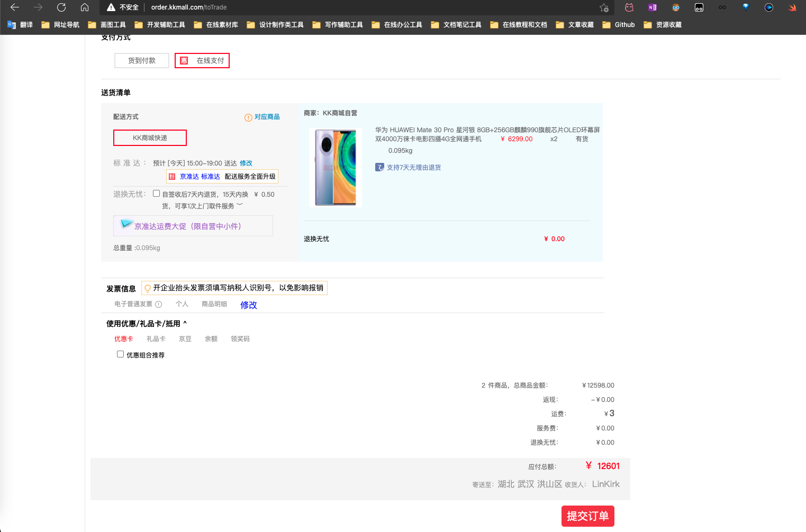Click the 7-day return badge icon
806x532 pixels.
[379, 167]
